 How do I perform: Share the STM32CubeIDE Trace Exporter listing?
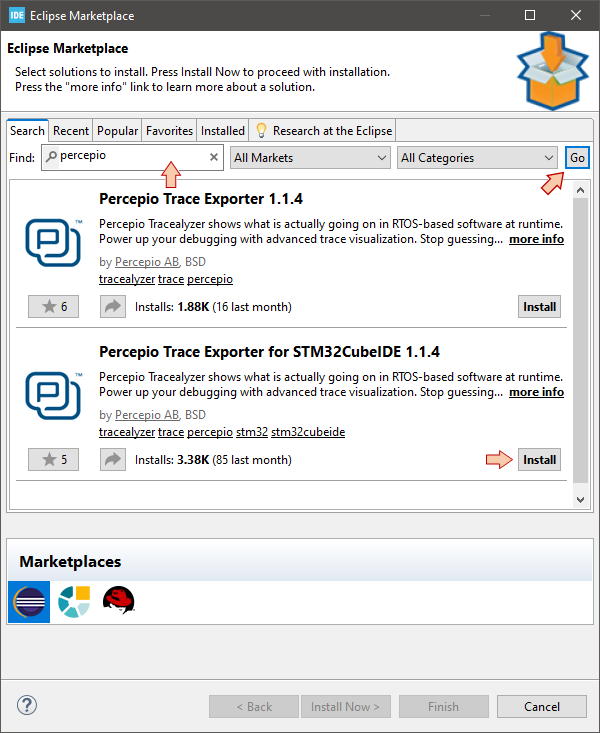tap(113, 460)
